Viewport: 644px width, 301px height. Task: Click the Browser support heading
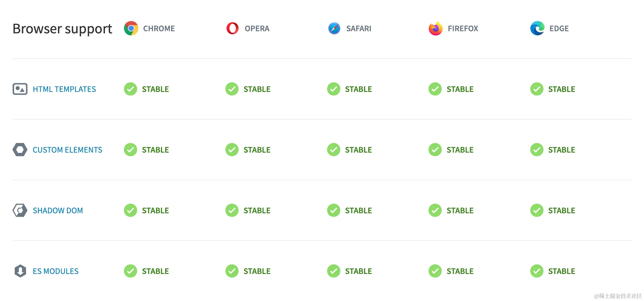pos(62,29)
